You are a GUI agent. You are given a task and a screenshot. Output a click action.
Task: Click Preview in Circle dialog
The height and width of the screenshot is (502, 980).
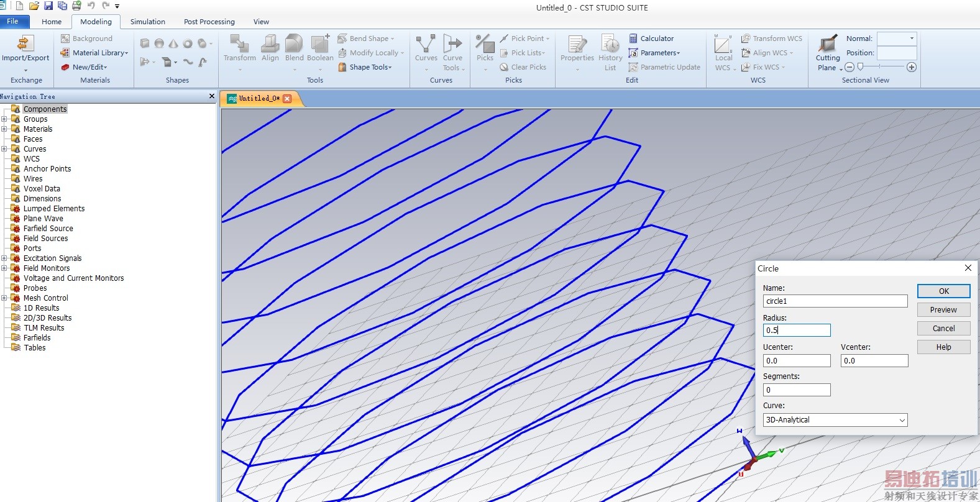coord(943,310)
